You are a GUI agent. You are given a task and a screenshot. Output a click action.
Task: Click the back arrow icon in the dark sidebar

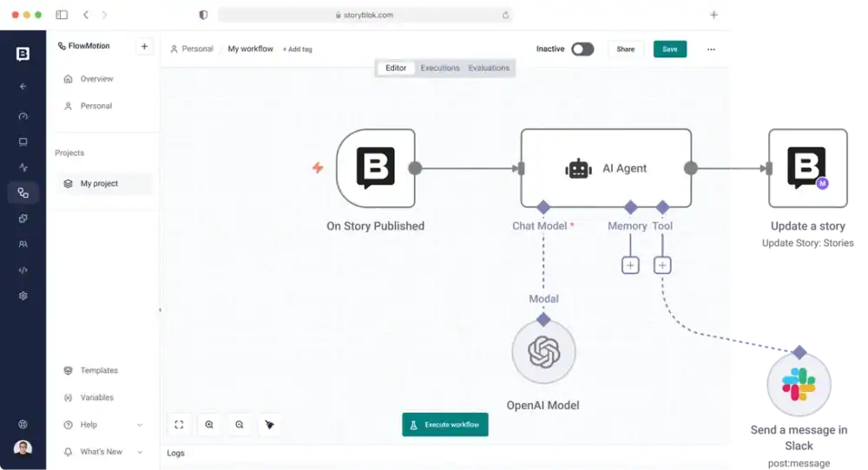(x=23, y=86)
